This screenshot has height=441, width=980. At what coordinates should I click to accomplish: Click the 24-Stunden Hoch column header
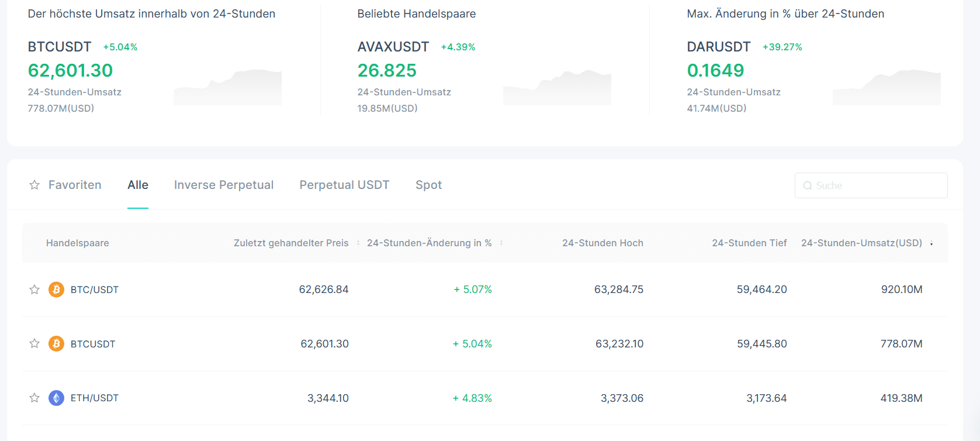click(x=602, y=243)
